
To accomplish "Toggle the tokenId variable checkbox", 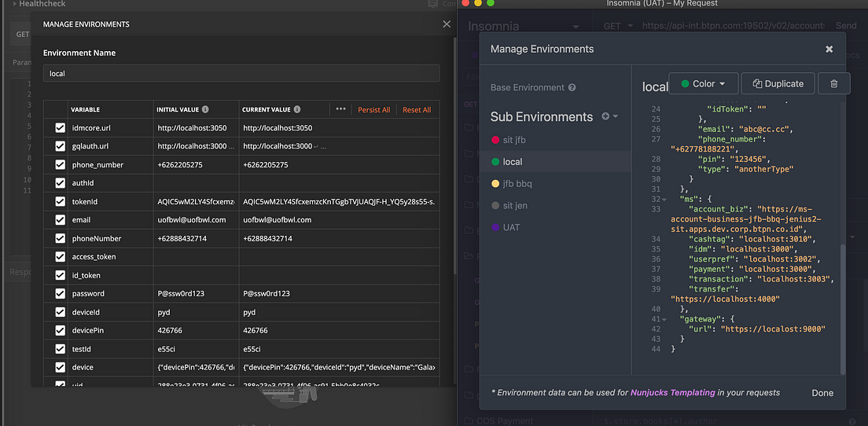I will pyautogui.click(x=61, y=201).
